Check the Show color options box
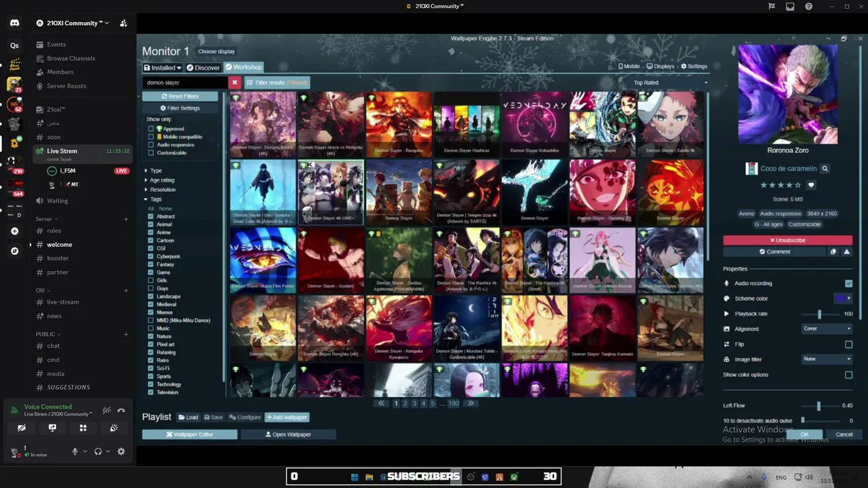Image resolution: width=868 pixels, height=488 pixels. pos(848,375)
